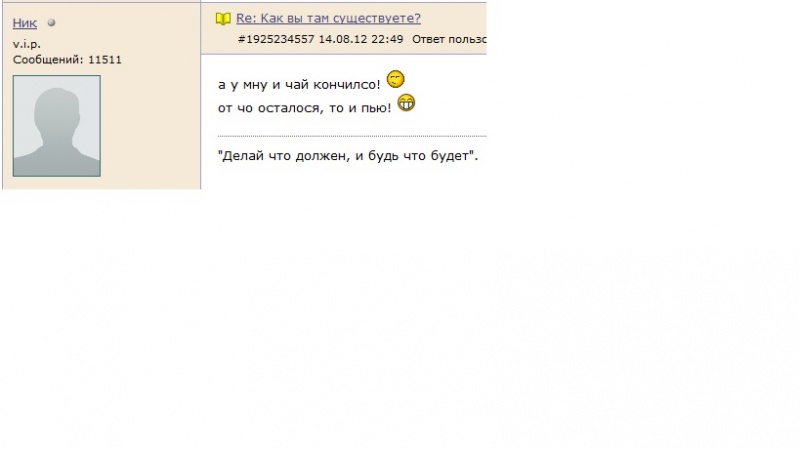Open the 'Re: Как вы там существуете?' link
The width and height of the screenshot is (800, 449).
click(328, 18)
